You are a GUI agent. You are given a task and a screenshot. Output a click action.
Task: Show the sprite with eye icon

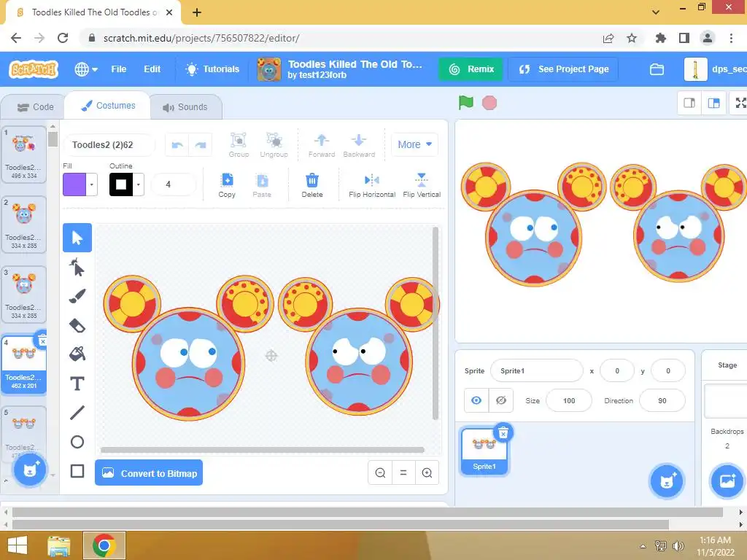pyautogui.click(x=476, y=400)
